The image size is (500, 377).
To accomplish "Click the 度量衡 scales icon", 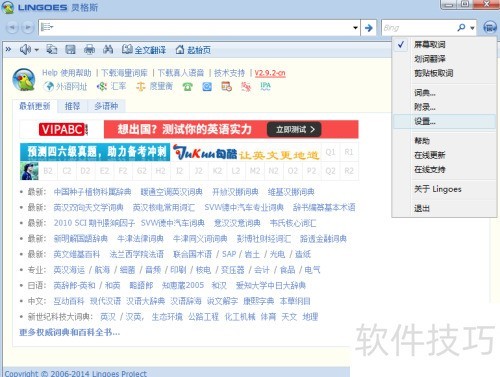I will click(x=141, y=87).
